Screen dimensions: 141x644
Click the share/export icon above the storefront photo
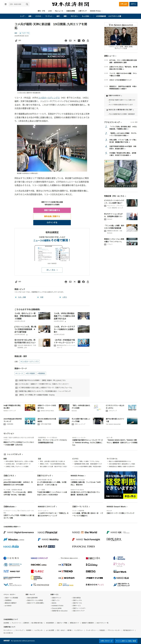(88, 41)
